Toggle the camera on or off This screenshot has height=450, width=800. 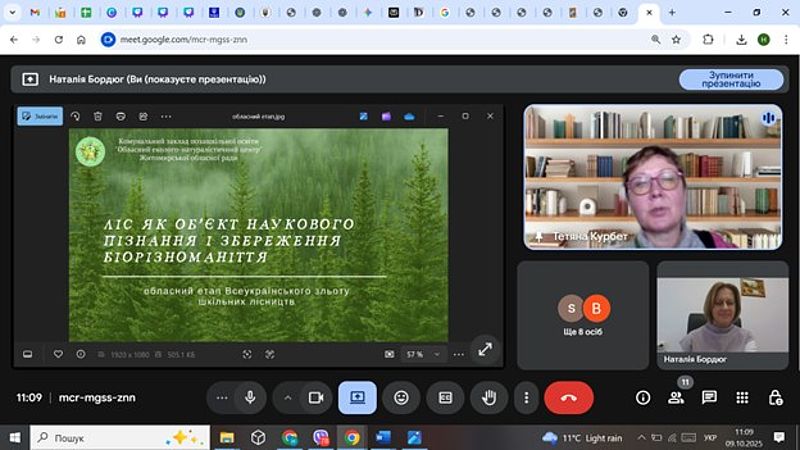316,397
